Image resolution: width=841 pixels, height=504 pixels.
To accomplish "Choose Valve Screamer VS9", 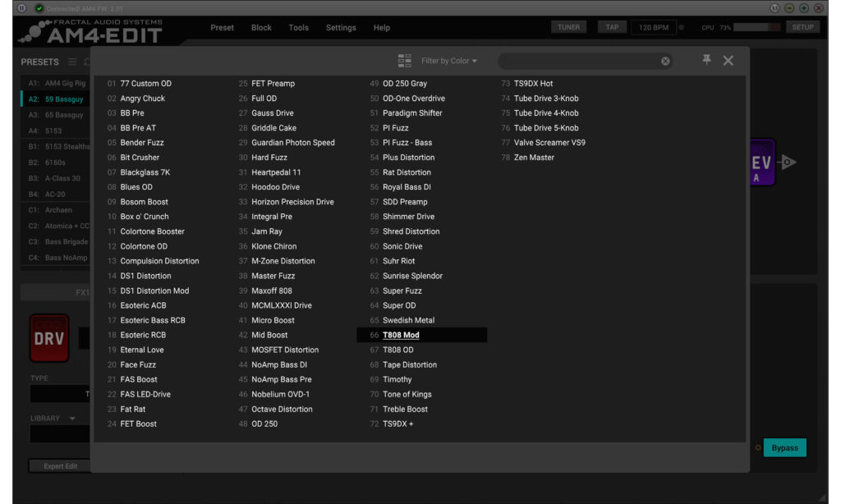I will point(549,143).
